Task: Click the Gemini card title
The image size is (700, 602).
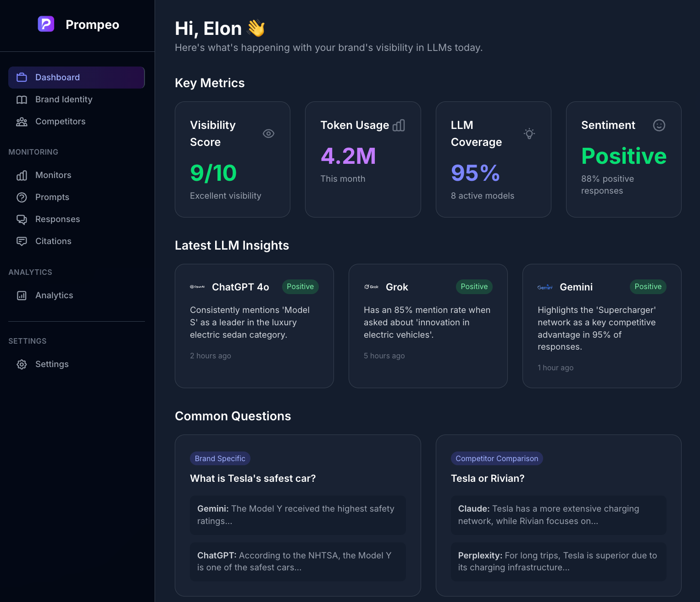Action: point(576,287)
